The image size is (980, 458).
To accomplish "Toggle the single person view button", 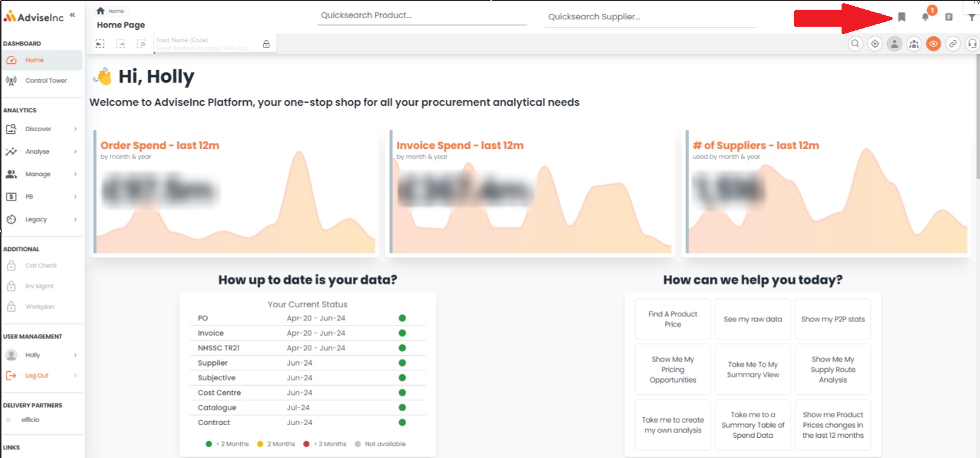I will click(x=894, y=44).
